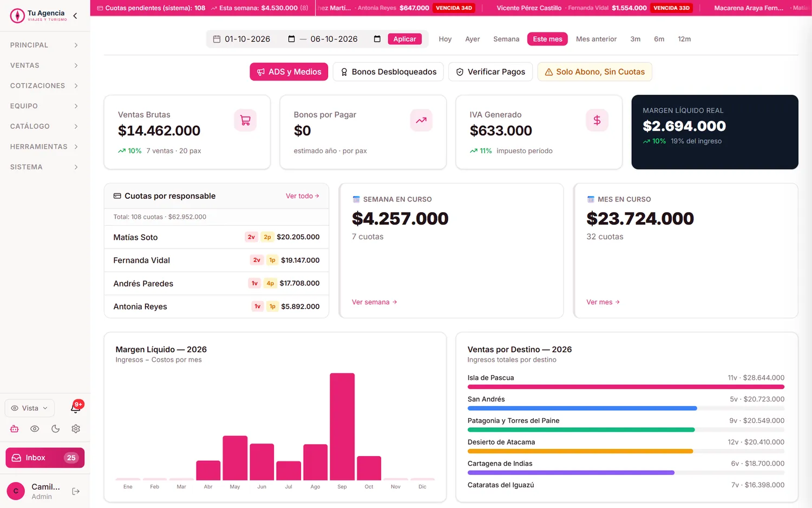The height and width of the screenshot is (508, 812).
Task: Click the card icon beside Cuotas por responsable
Action: coord(117,196)
